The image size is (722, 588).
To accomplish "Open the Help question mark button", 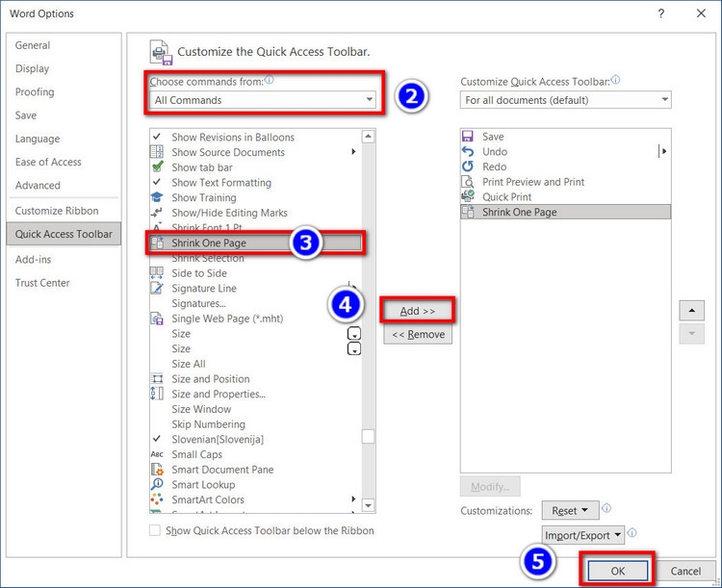I will [x=661, y=13].
